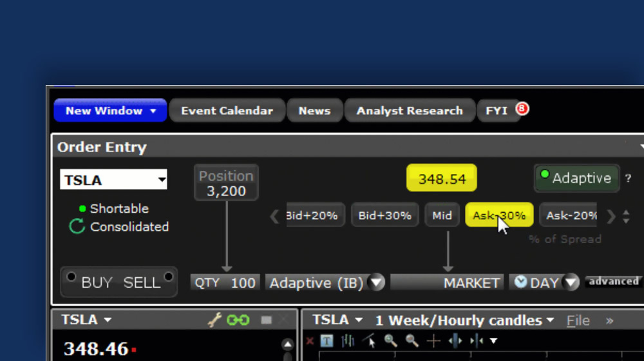The image size is (644, 361).
Task: Select the trendline drawing tool
Action: [x=369, y=341]
